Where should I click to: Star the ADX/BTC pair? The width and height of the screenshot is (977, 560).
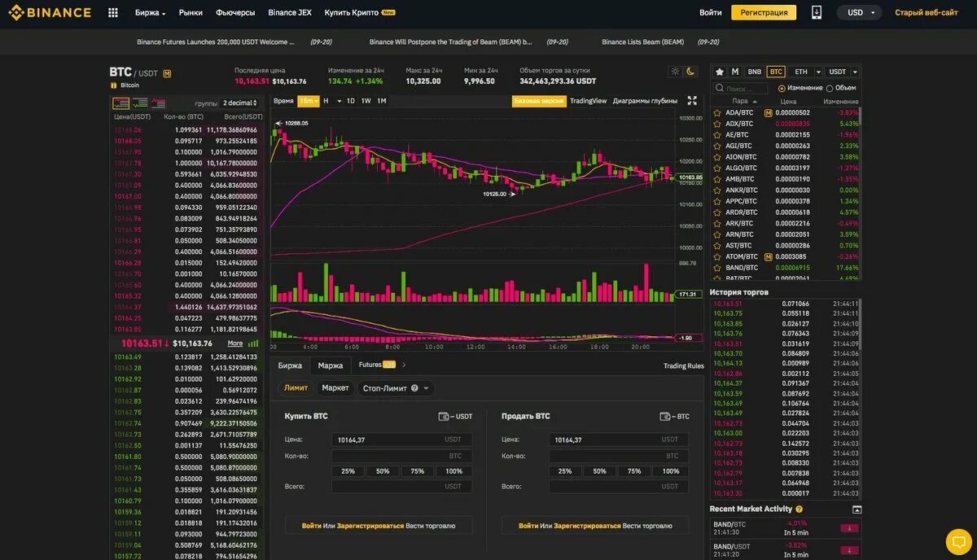coord(717,124)
